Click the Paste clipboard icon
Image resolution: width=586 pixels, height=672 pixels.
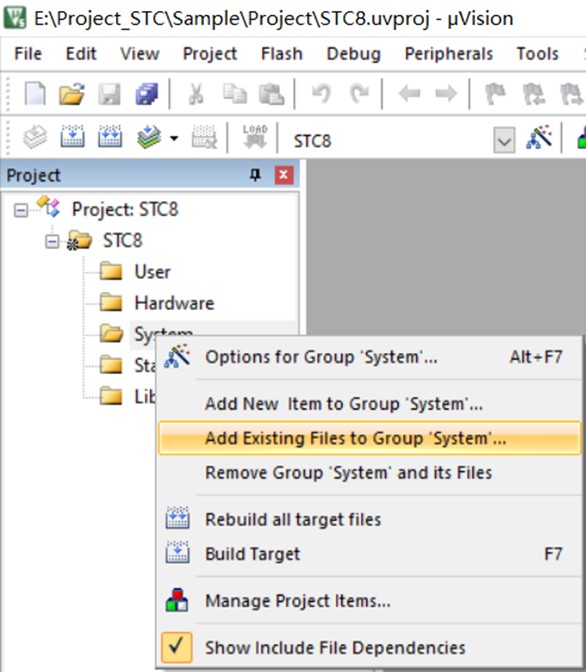tap(271, 93)
